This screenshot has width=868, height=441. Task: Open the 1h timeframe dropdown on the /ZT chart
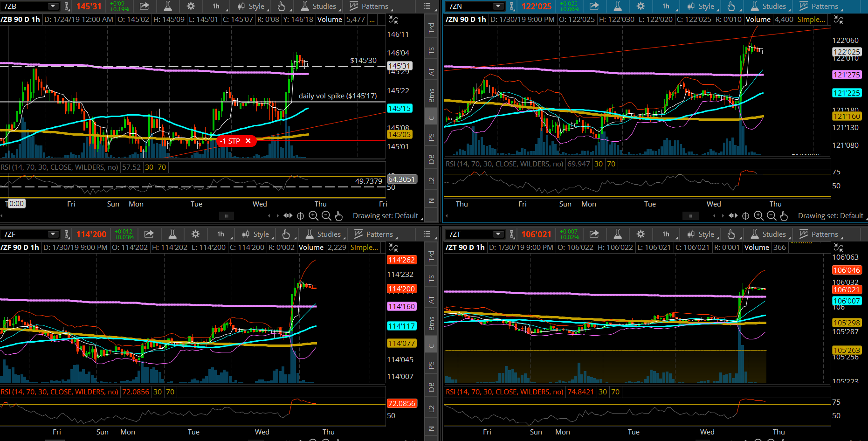pyautogui.click(x=667, y=234)
